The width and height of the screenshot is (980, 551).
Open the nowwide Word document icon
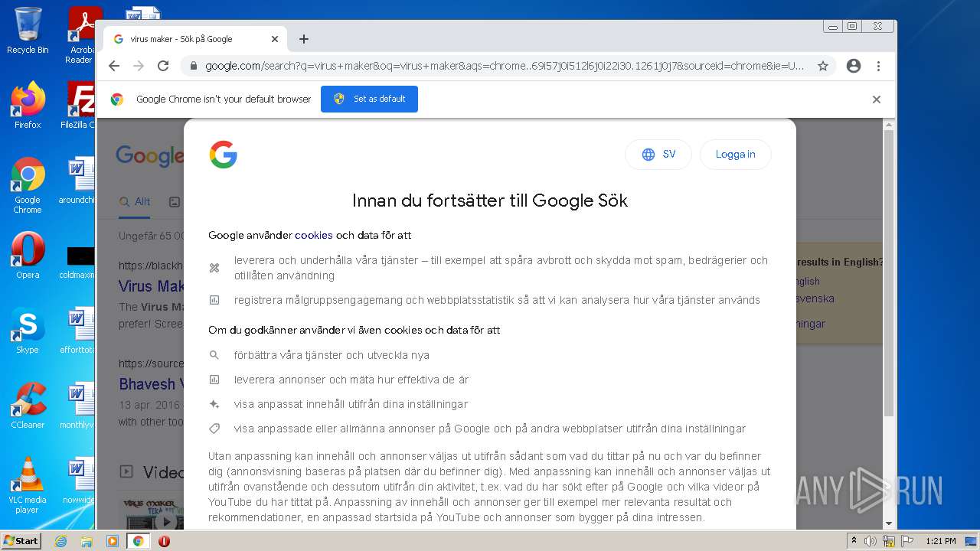tap(78, 481)
